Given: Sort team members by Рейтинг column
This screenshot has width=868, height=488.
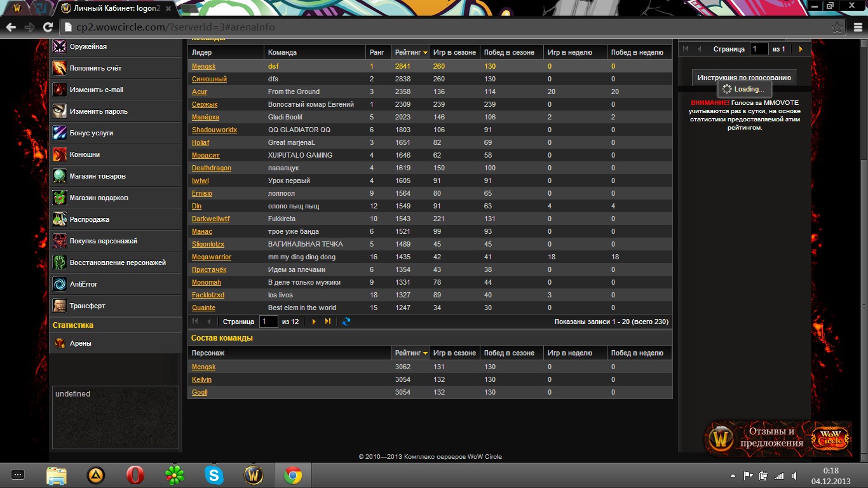Looking at the screenshot, I should 411,353.
